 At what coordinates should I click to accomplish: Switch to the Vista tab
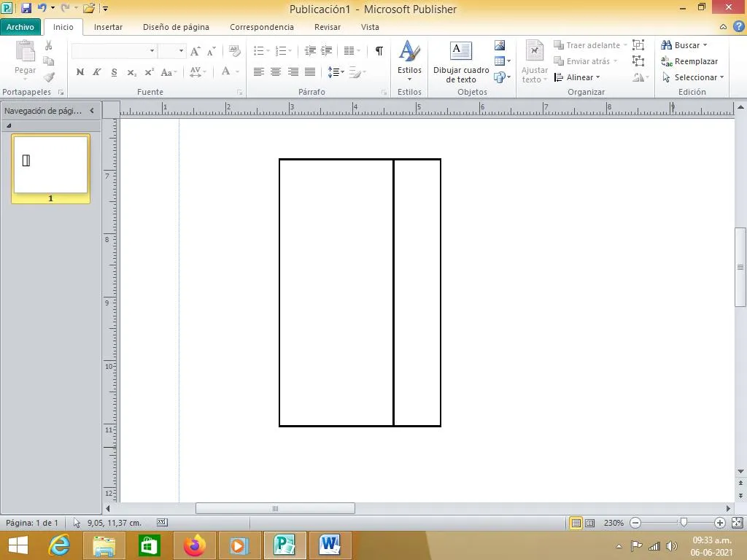[370, 27]
